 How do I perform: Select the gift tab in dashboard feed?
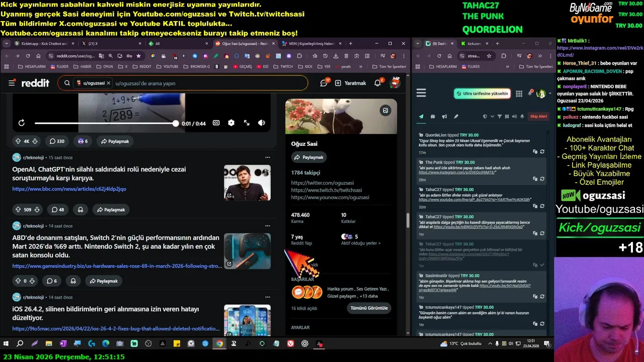point(433,116)
